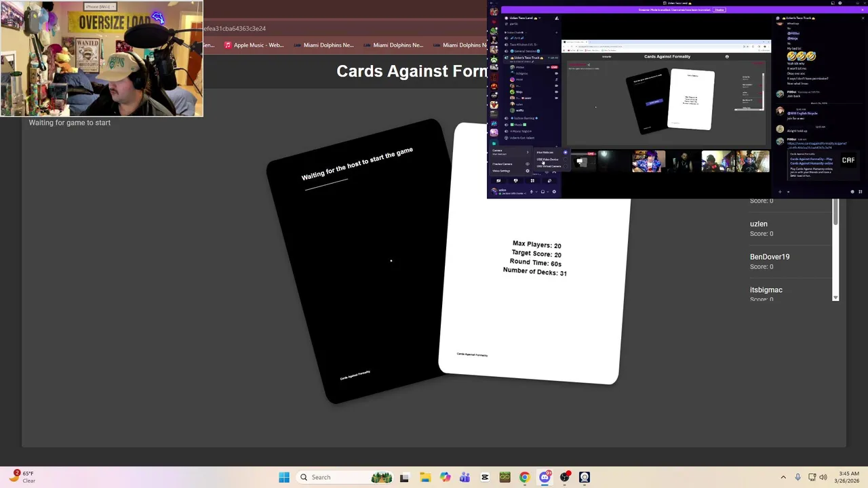The height and width of the screenshot is (488, 868).
Task: Open the Windows Start menu
Action: click(284, 477)
